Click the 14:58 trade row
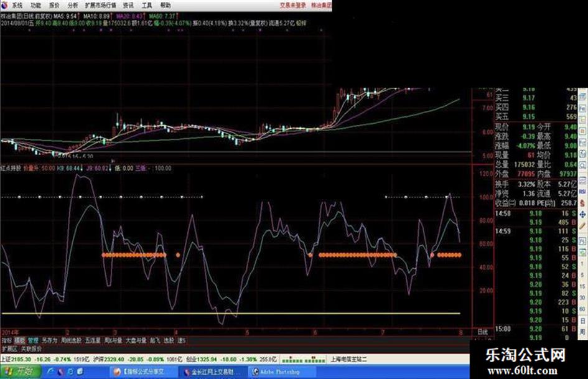The height and width of the screenshot is (379, 588). pos(536,213)
